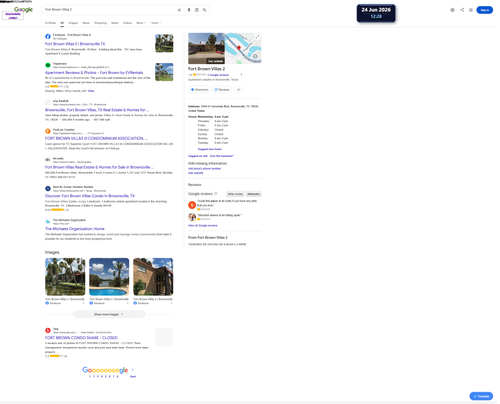The width and height of the screenshot is (500, 404).
Task: Click Own this business? link
Action: tap(222, 156)
